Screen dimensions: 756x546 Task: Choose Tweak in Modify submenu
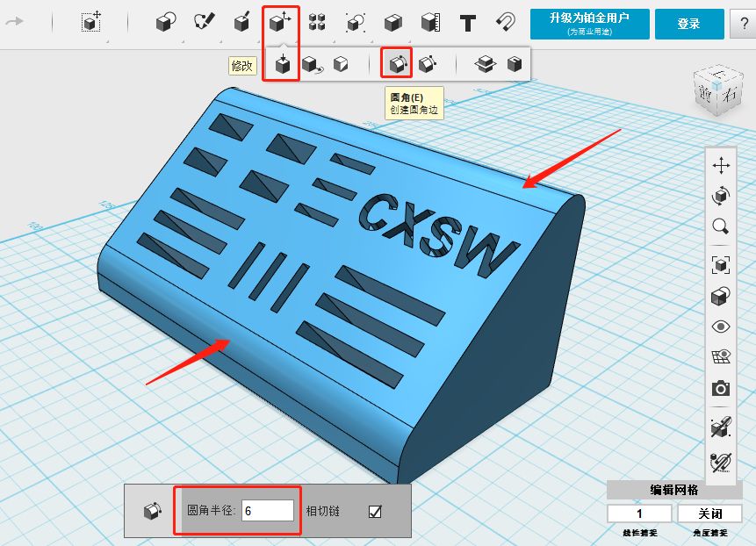(312, 65)
